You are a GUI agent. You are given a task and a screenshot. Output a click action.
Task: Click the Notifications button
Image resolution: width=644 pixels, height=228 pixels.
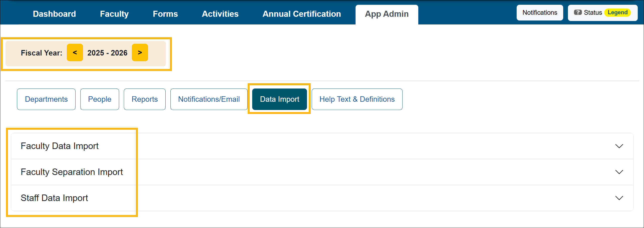[x=540, y=12]
